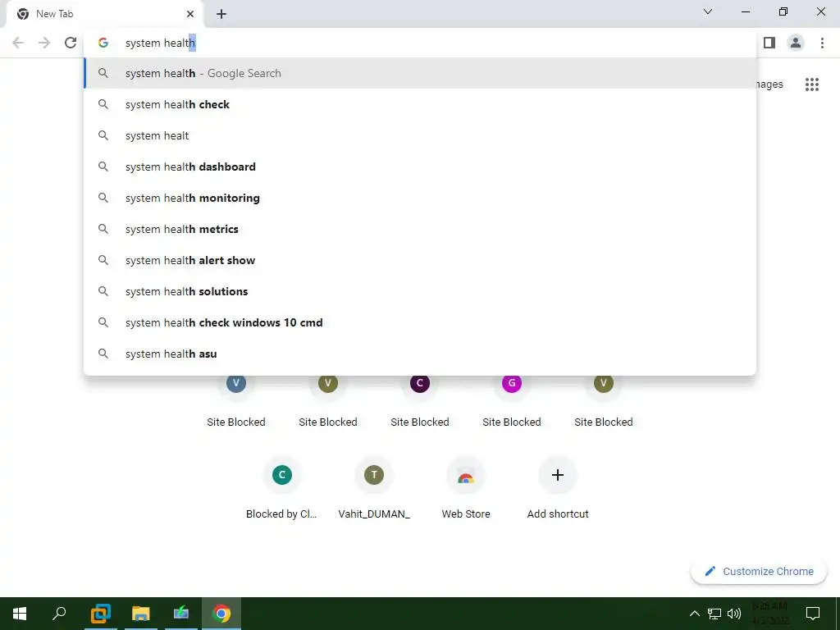This screenshot has height=630, width=840.
Task: Click the search icon beside "system health check"
Action: tap(103, 104)
